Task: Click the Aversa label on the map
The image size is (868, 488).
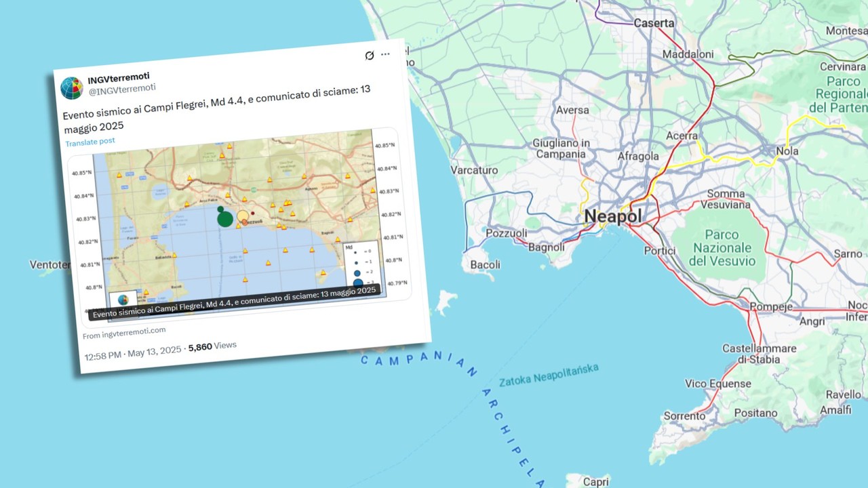Action: (572, 110)
